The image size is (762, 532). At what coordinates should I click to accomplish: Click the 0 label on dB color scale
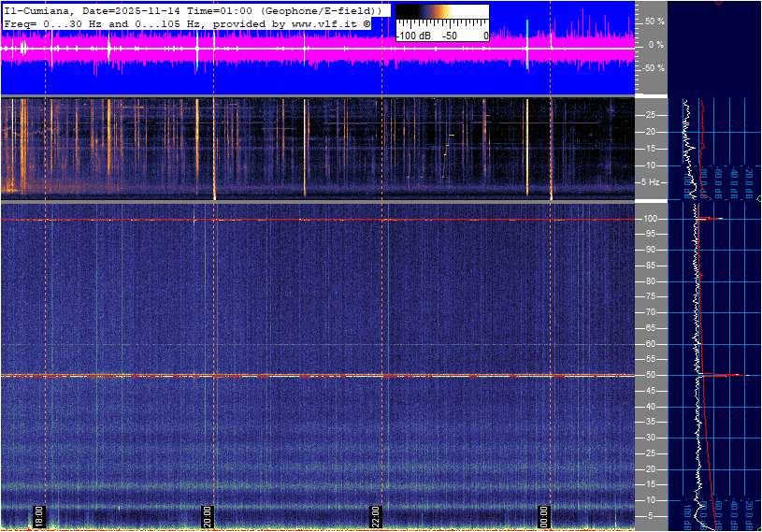(485, 36)
